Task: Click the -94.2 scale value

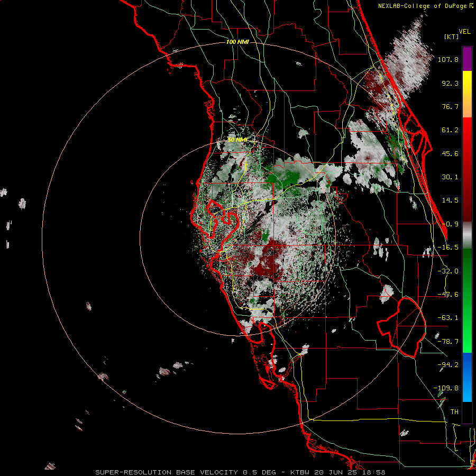Action: coord(448,365)
